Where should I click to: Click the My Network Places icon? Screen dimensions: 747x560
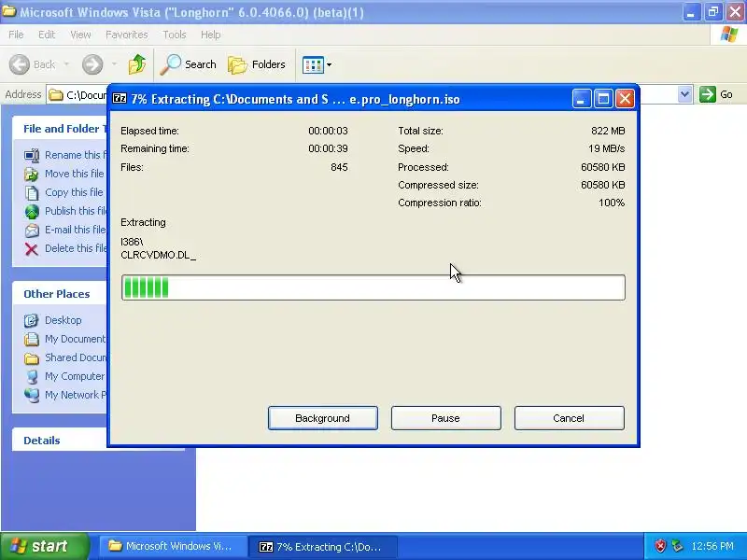[32, 395]
